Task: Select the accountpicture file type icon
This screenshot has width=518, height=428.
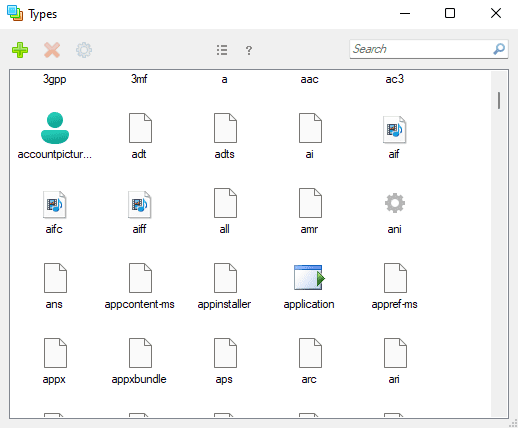Action: click(x=55, y=128)
